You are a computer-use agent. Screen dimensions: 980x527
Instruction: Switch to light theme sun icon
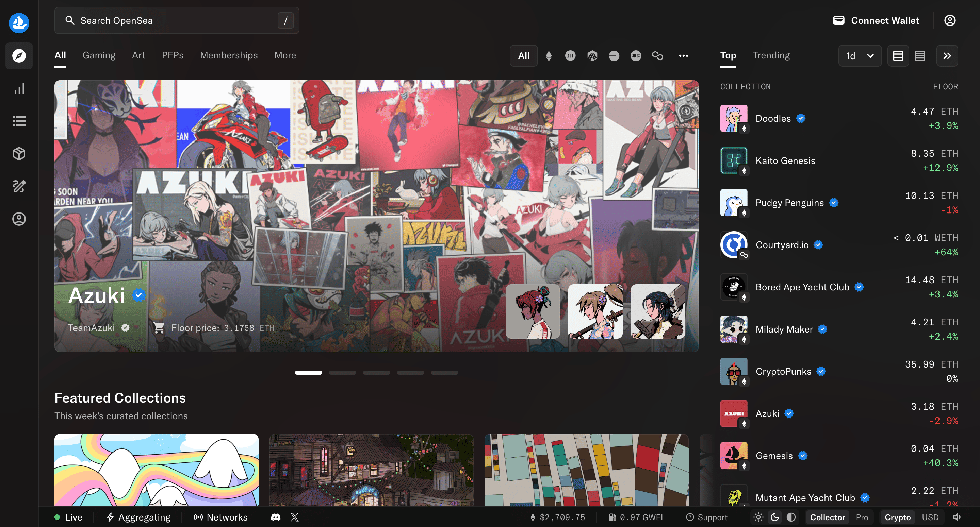[x=758, y=517]
